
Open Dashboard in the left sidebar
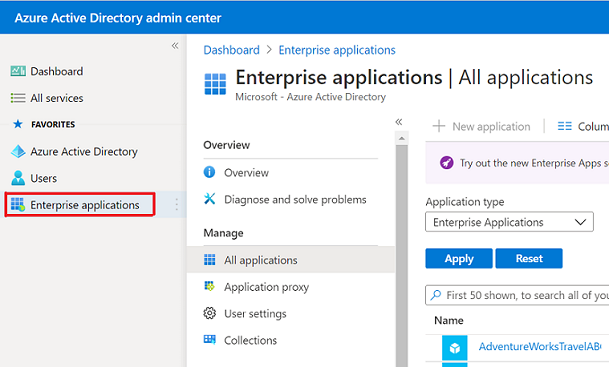coord(57,71)
